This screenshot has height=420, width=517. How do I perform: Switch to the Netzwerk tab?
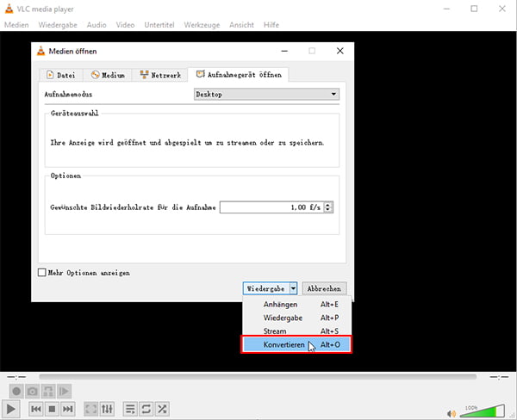160,75
